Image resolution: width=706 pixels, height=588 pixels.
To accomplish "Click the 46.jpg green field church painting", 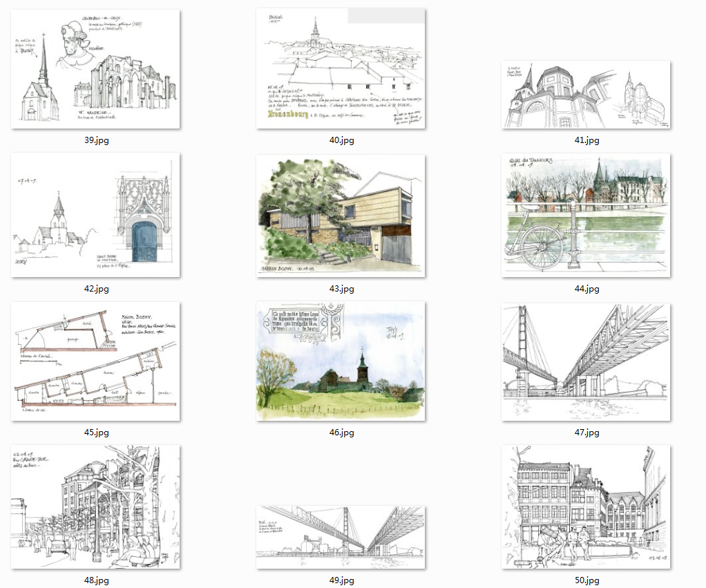I will click(341, 361).
